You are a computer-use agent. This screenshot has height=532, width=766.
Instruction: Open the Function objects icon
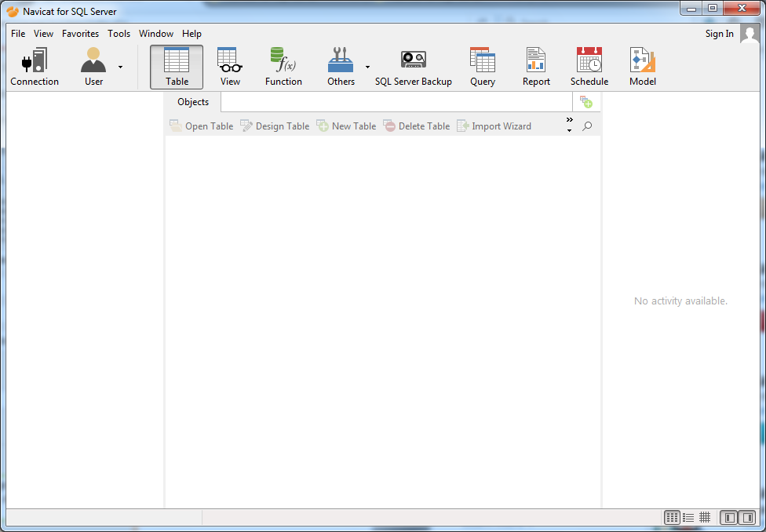283,67
